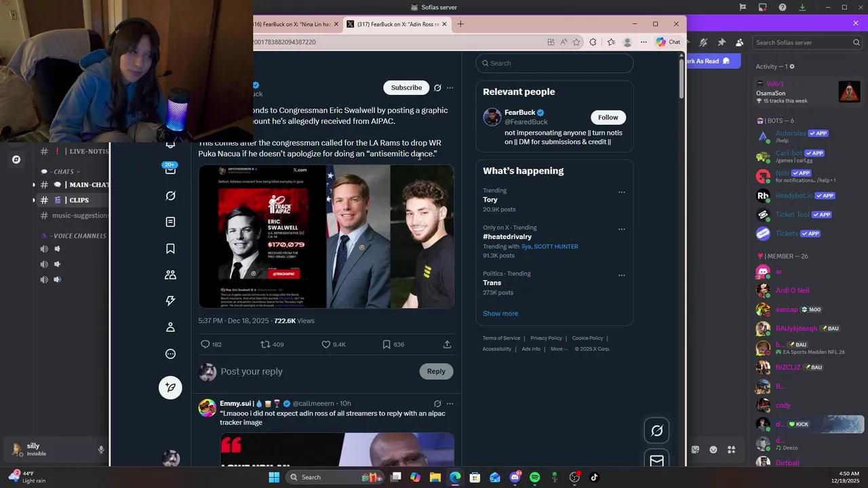Image resolution: width=868 pixels, height=488 pixels.
Task: Click Show more under What's happening
Action: [500, 314]
